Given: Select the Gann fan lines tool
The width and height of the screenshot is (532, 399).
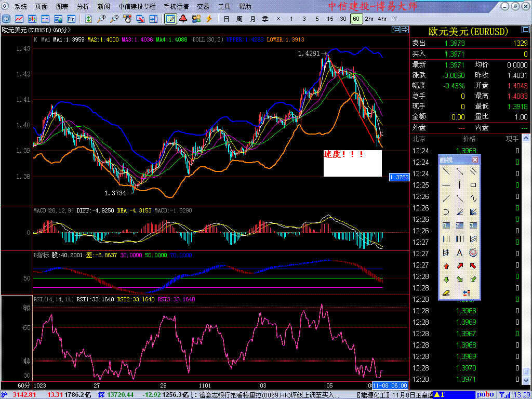Looking at the screenshot, I should click(473, 212).
